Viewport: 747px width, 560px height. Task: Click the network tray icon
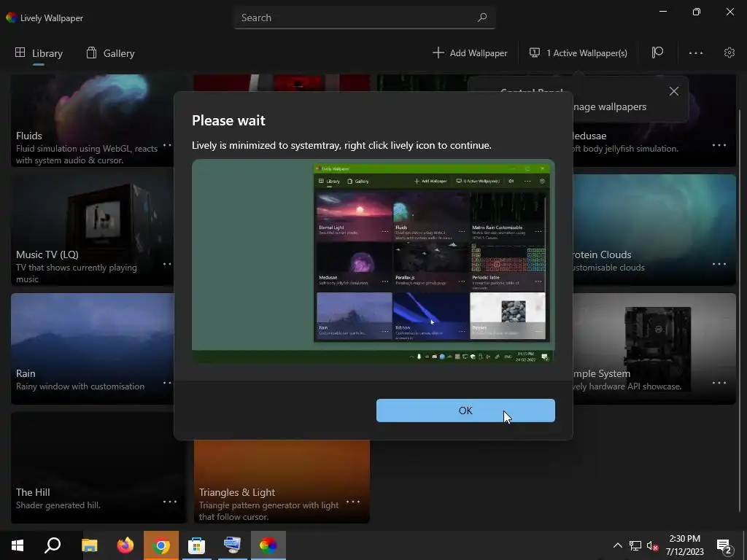pos(635,545)
